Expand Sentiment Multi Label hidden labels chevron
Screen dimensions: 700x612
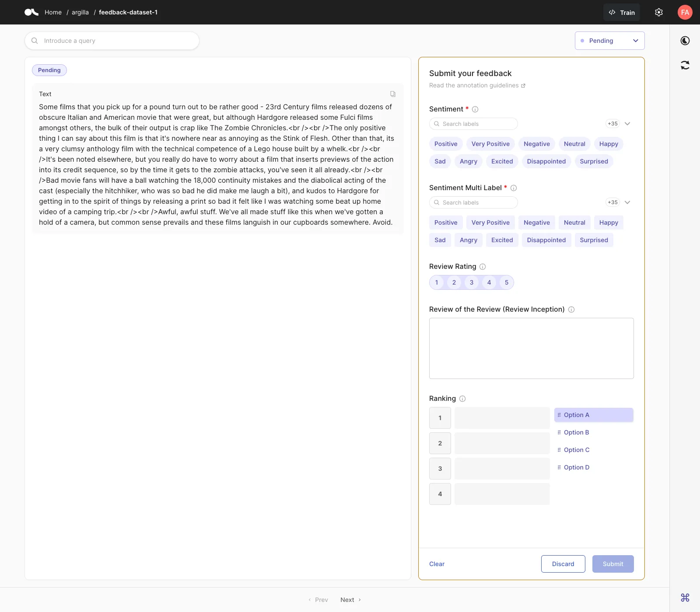point(627,202)
